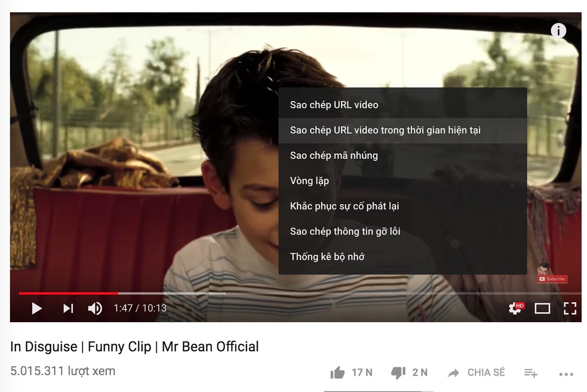The width and height of the screenshot is (587, 392).
Task: Switch to theater mode view
Action: [542, 308]
